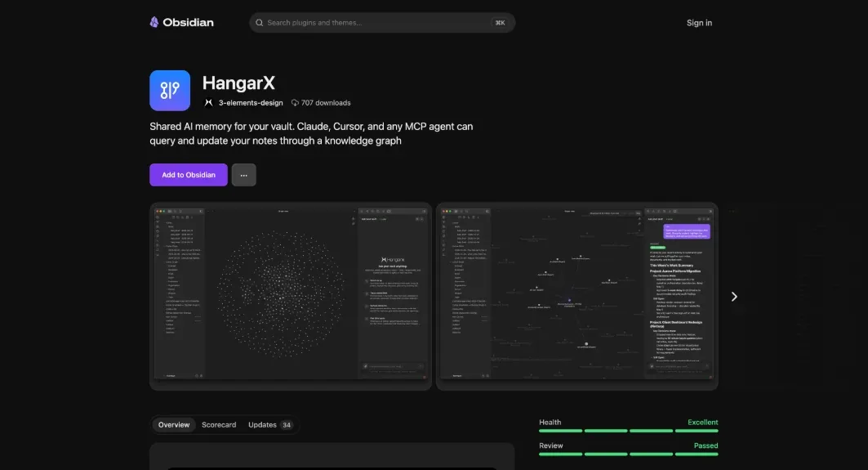Screen dimensions: 868x470
Task: Click the Excellent health rating
Action: [x=702, y=423]
